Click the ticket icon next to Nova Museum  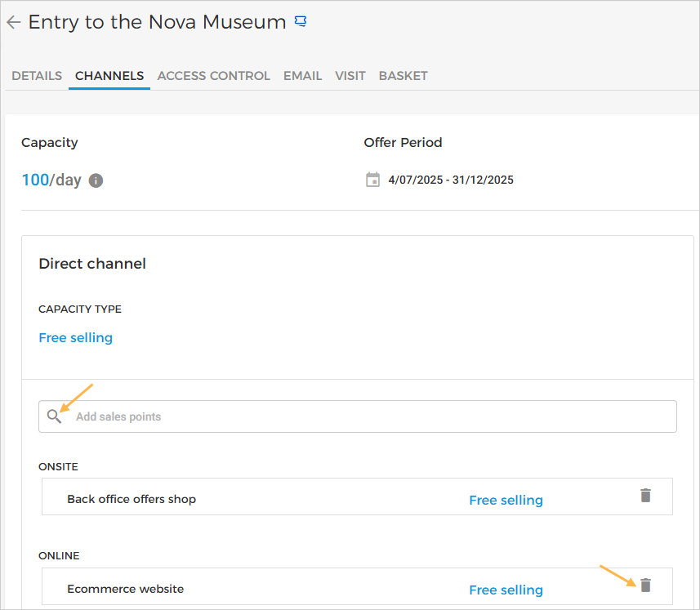[301, 22]
